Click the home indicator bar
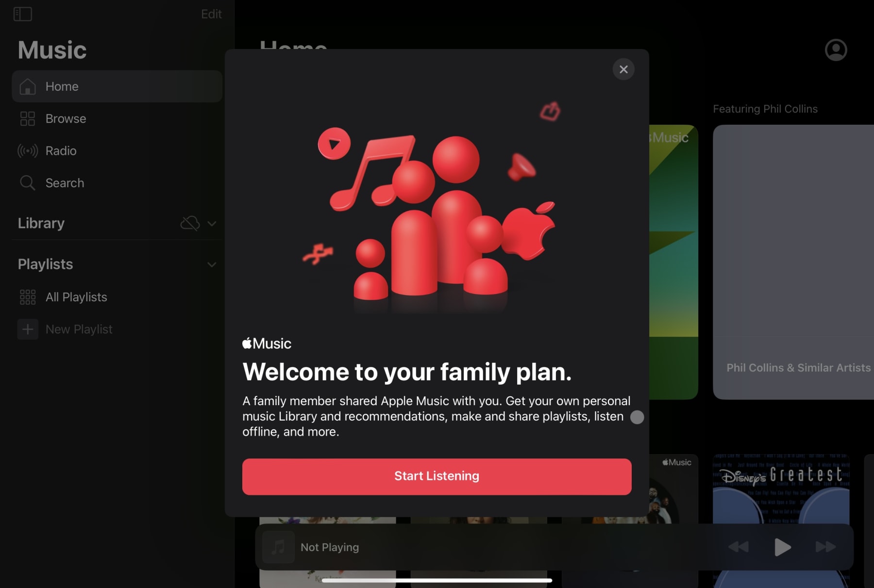 tap(437, 580)
